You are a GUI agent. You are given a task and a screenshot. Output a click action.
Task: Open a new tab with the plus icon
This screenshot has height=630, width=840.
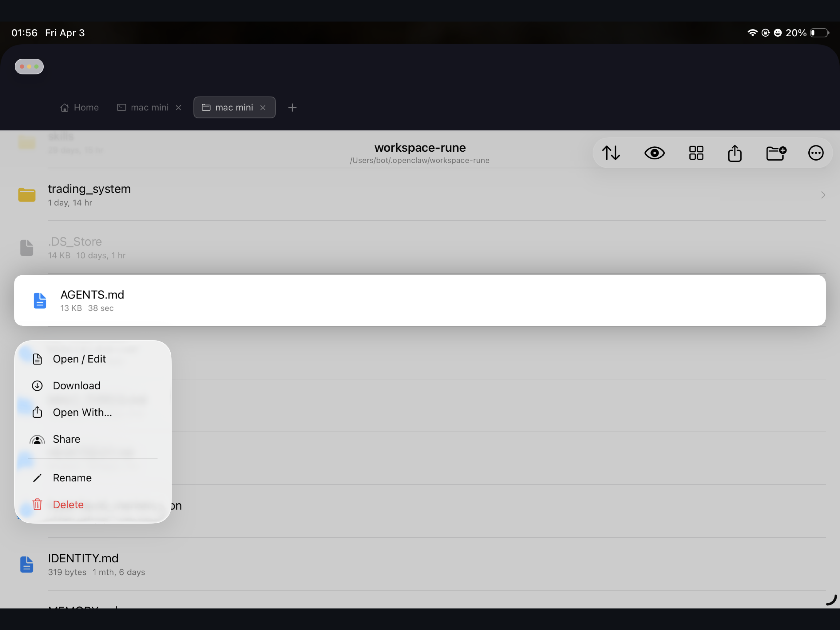coord(292,108)
